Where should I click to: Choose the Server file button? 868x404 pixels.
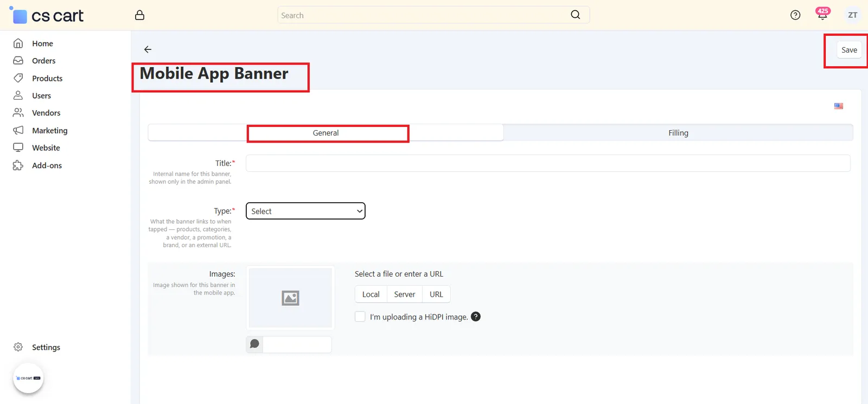tap(405, 294)
